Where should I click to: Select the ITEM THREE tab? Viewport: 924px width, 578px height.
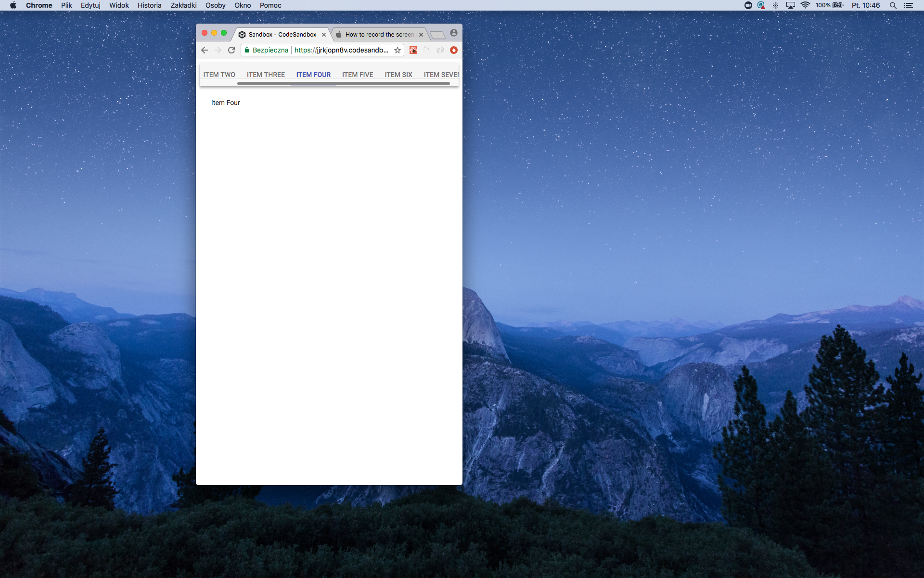(266, 75)
